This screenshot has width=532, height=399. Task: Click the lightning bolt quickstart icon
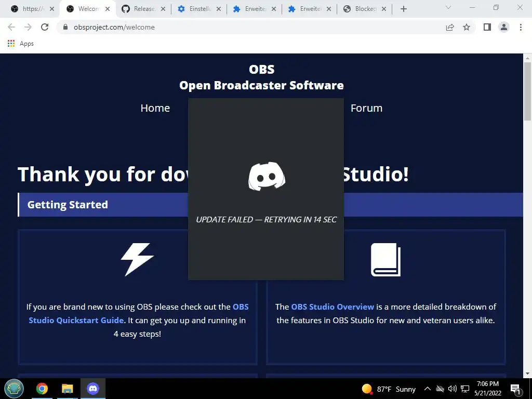pyautogui.click(x=137, y=259)
